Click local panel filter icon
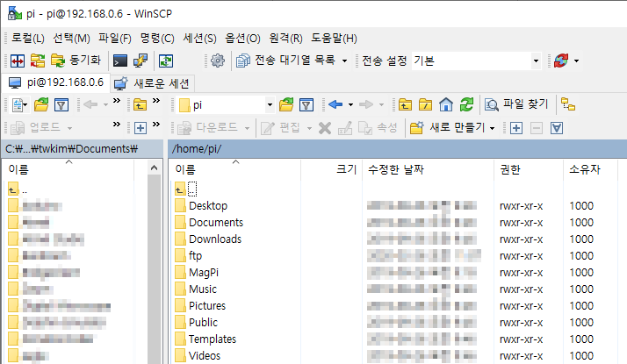The image size is (627, 364). click(x=61, y=105)
